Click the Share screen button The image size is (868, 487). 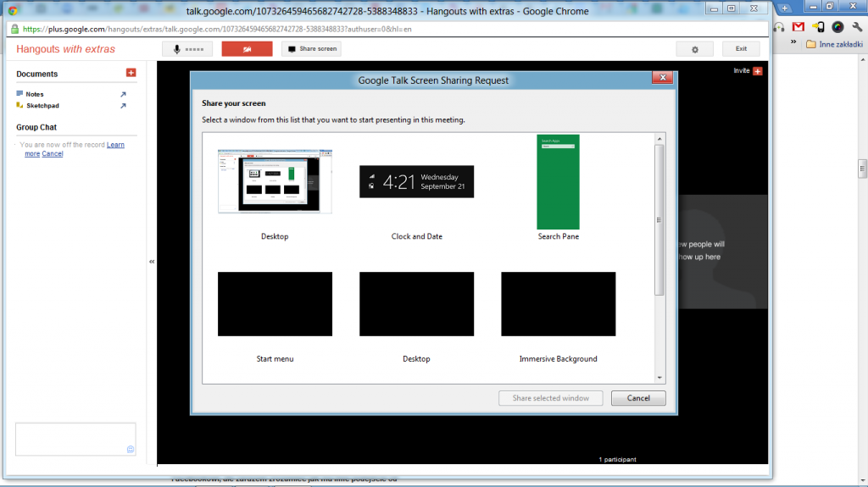312,49
